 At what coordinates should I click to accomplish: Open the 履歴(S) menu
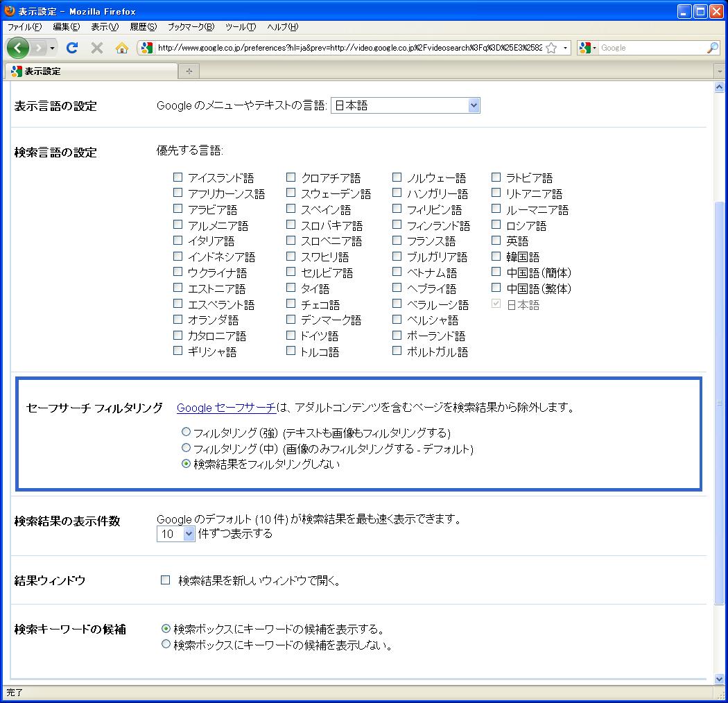[144, 27]
